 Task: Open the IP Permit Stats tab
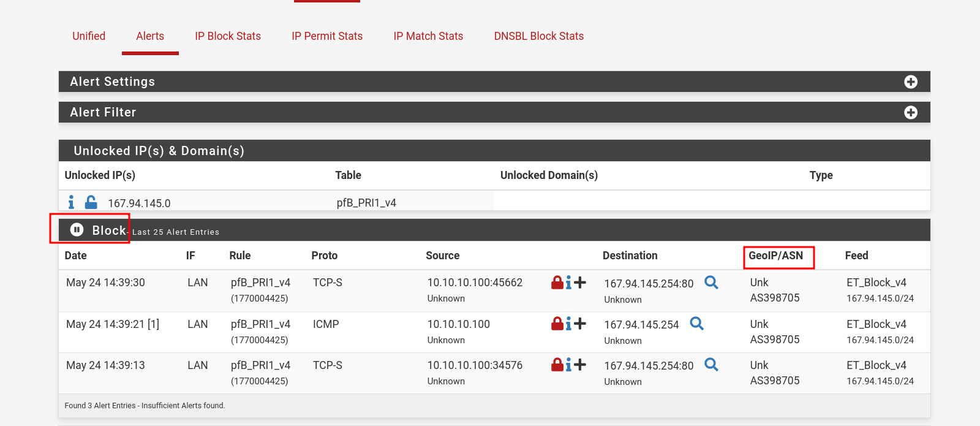327,36
